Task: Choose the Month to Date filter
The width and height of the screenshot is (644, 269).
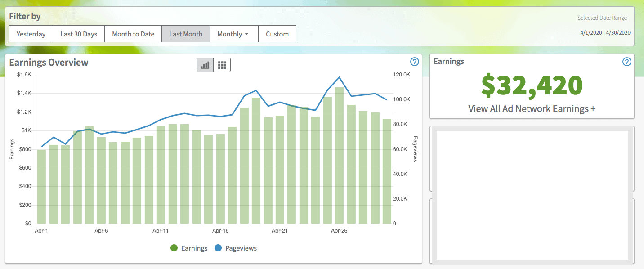Action: pos(133,34)
